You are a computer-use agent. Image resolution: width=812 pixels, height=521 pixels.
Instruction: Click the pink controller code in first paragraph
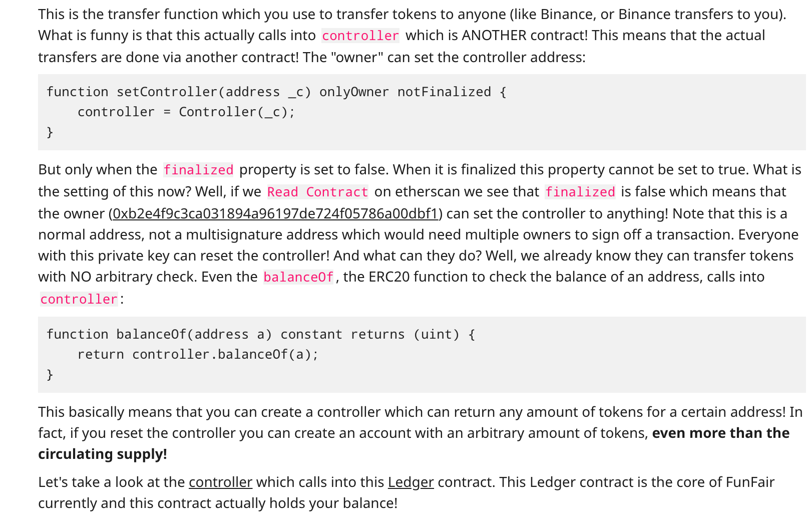pyautogui.click(x=360, y=36)
